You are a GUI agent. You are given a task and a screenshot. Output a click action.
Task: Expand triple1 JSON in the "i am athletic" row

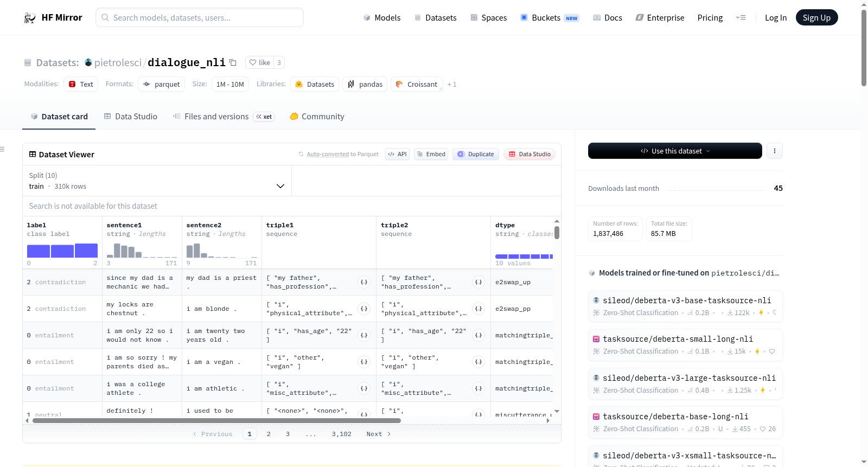364,388
